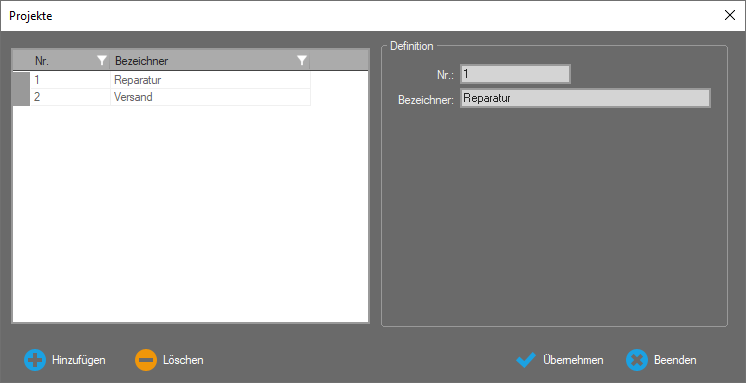Viewport: 746px width, 383px height.
Task: Apply changes with Übernehmen text
Action: (x=573, y=360)
